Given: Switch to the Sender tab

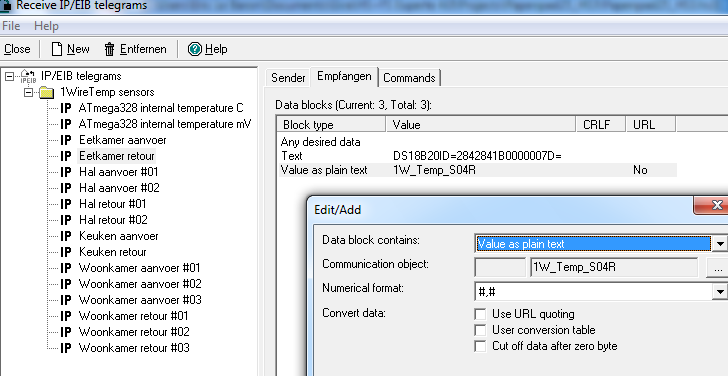Looking at the screenshot, I should tap(288, 78).
